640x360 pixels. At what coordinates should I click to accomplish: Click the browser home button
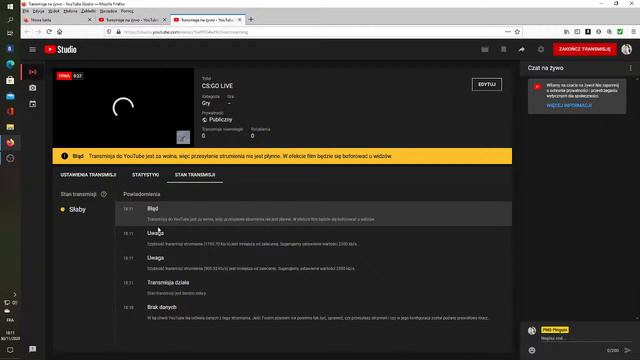60,32
